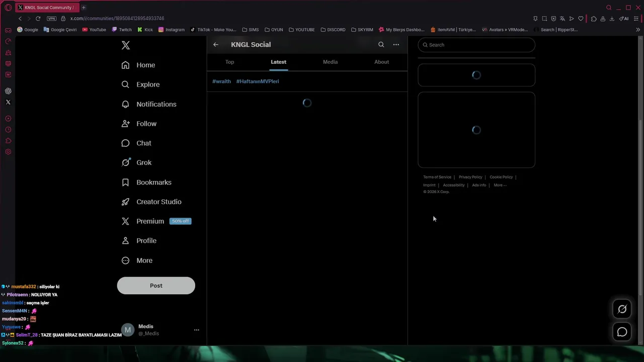The height and width of the screenshot is (362, 644).
Task: Click the Post button
Action: pyautogui.click(x=156, y=286)
